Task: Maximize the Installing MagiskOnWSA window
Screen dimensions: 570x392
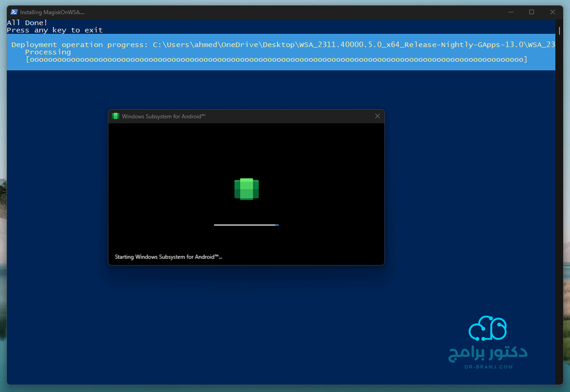Action: (532, 12)
